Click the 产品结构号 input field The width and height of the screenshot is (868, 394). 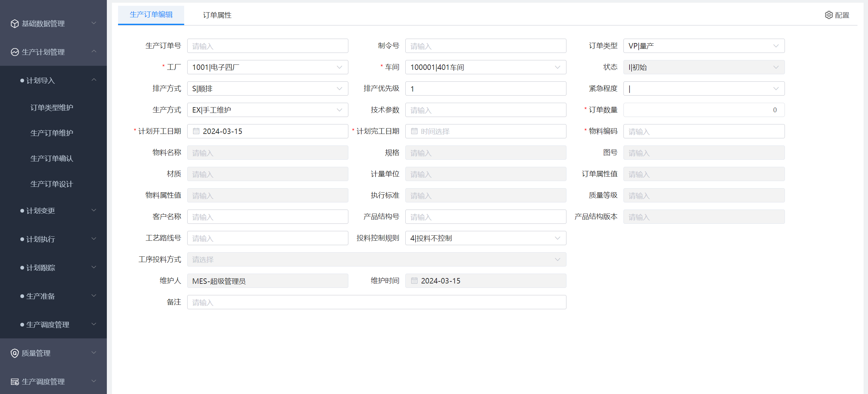tap(486, 217)
